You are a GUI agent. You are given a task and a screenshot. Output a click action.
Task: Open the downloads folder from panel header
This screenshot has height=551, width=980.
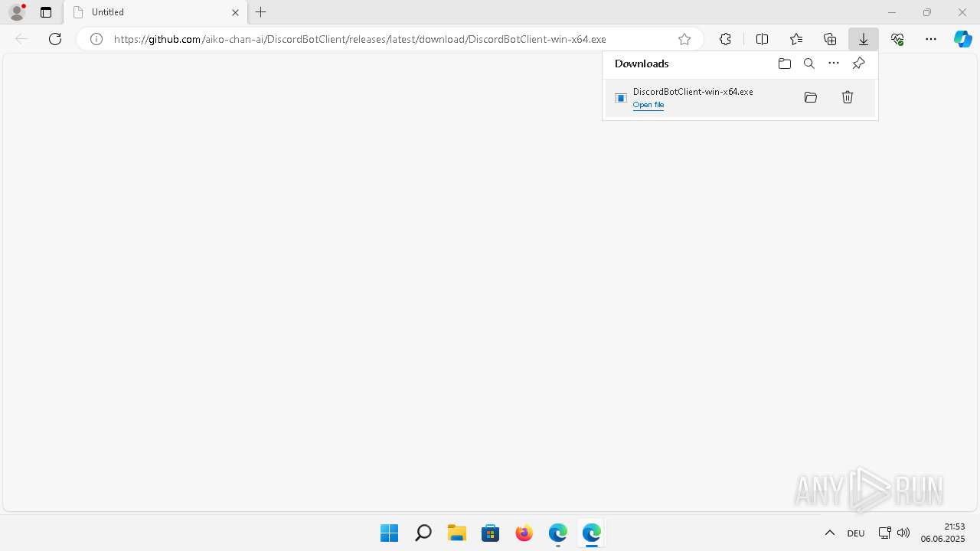785,64
